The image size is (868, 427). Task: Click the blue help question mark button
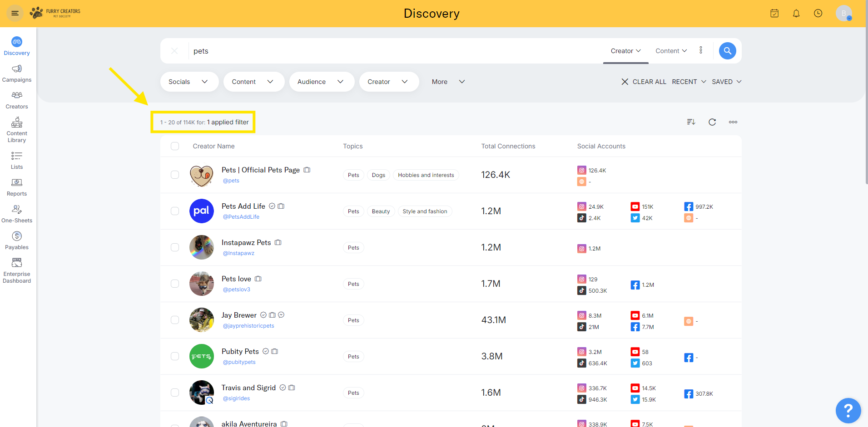[x=848, y=410]
